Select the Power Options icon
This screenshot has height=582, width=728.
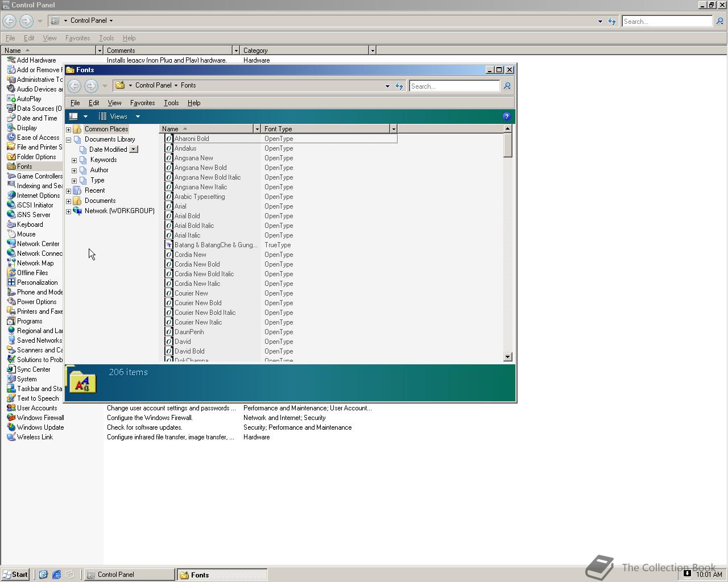11,302
